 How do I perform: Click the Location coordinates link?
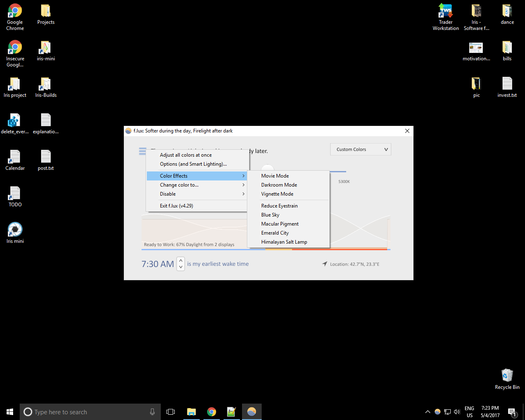point(355,264)
